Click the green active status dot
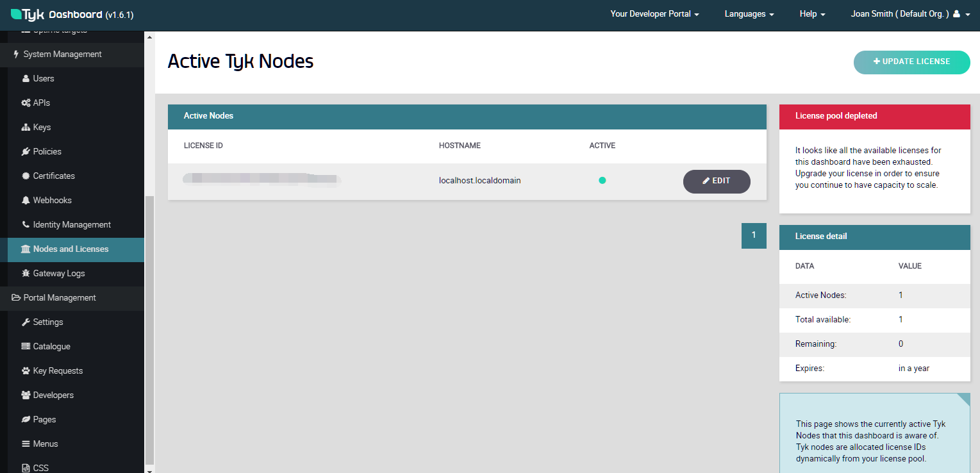 click(x=602, y=181)
